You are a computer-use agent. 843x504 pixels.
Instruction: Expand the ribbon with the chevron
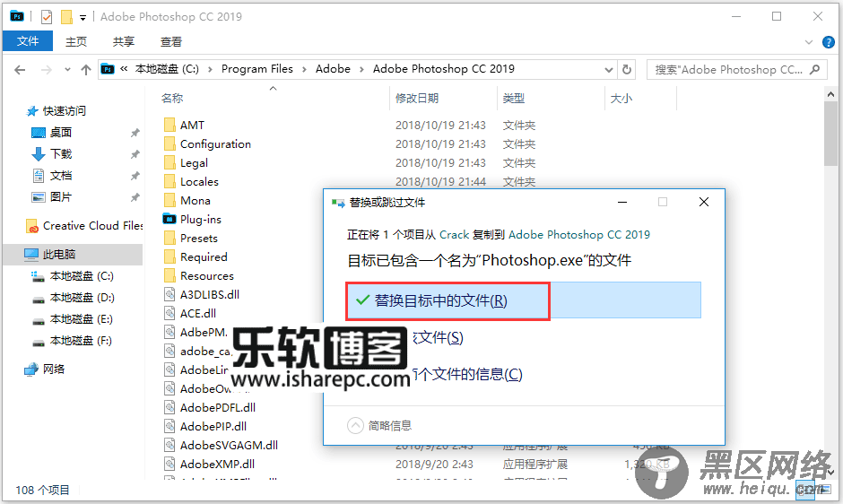click(x=809, y=42)
